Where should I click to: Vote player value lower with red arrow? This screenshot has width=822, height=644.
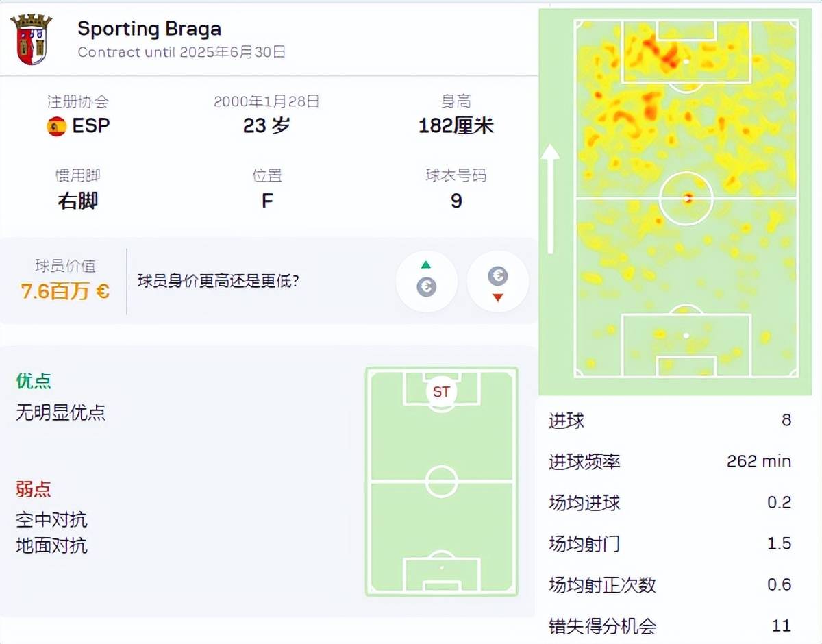[497, 282]
